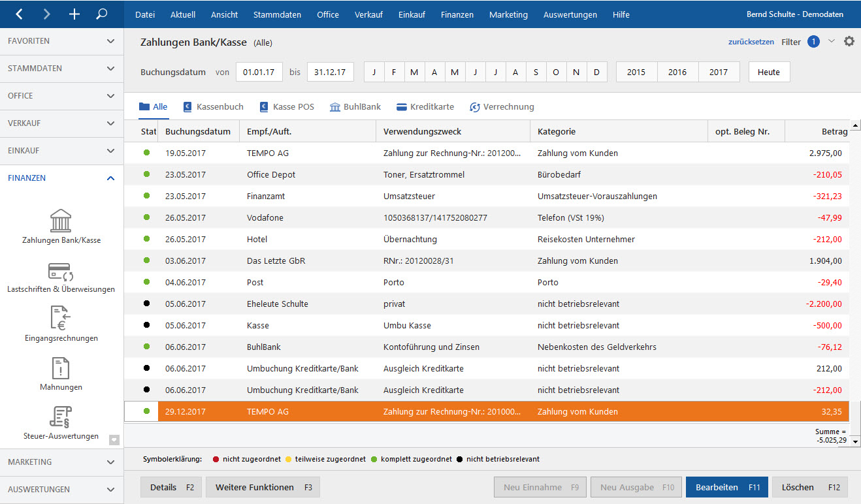861x504 pixels.
Task: Select month button O for October
Action: [x=556, y=72]
